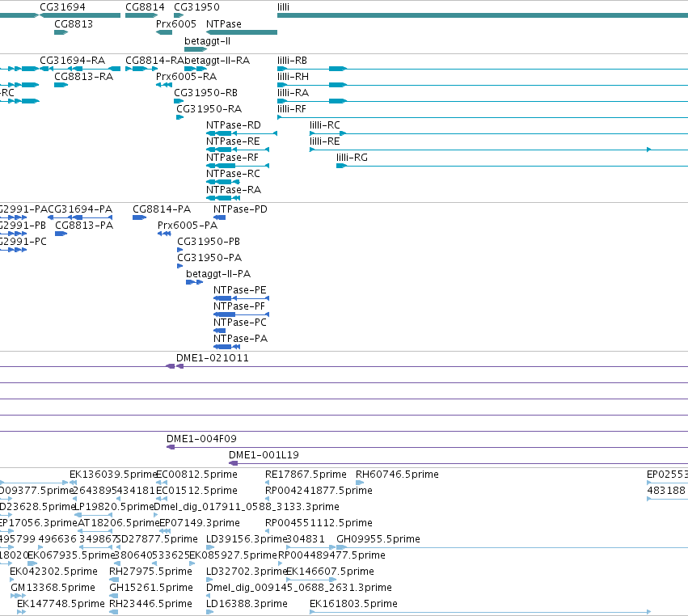Viewport: 688px width, 616px height.
Task: Click the betaggt-II gene label
Action: point(207,40)
